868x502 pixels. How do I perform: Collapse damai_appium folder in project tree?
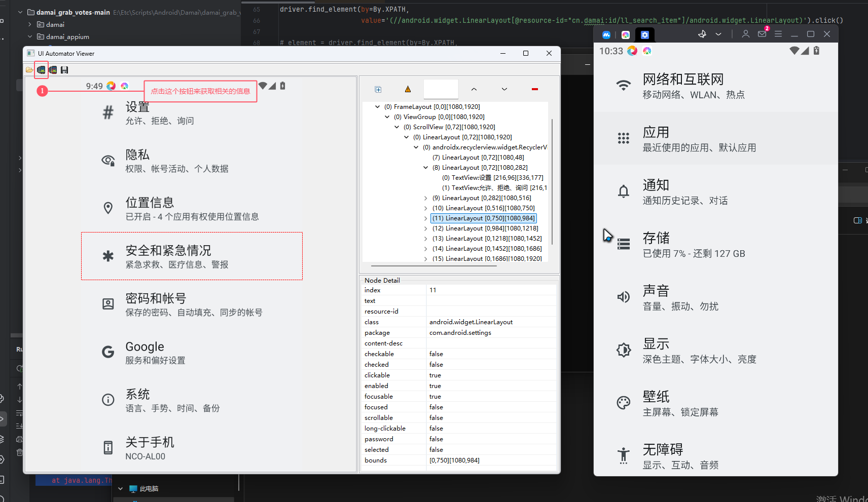click(30, 36)
